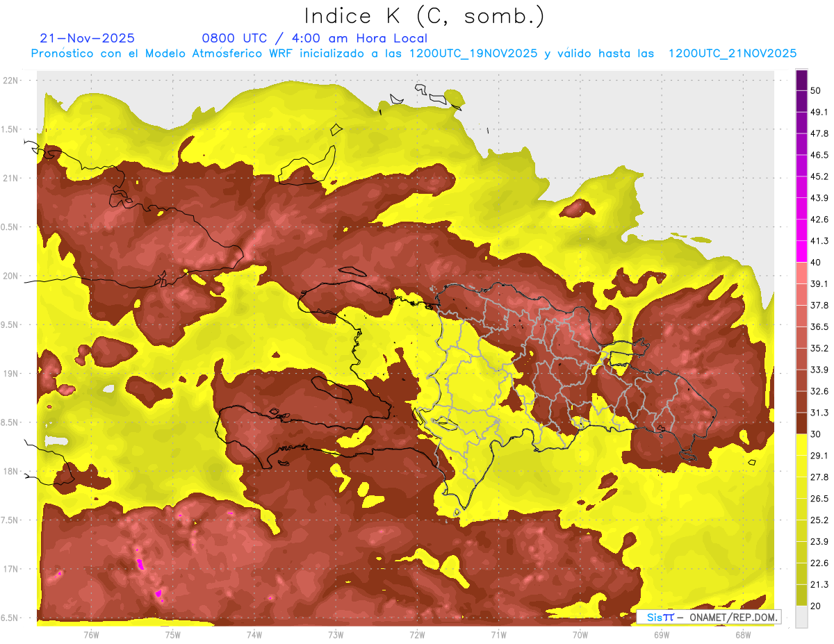Click the colorbar value '27.8'
The height and width of the screenshot is (644, 834).
coord(819,477)
